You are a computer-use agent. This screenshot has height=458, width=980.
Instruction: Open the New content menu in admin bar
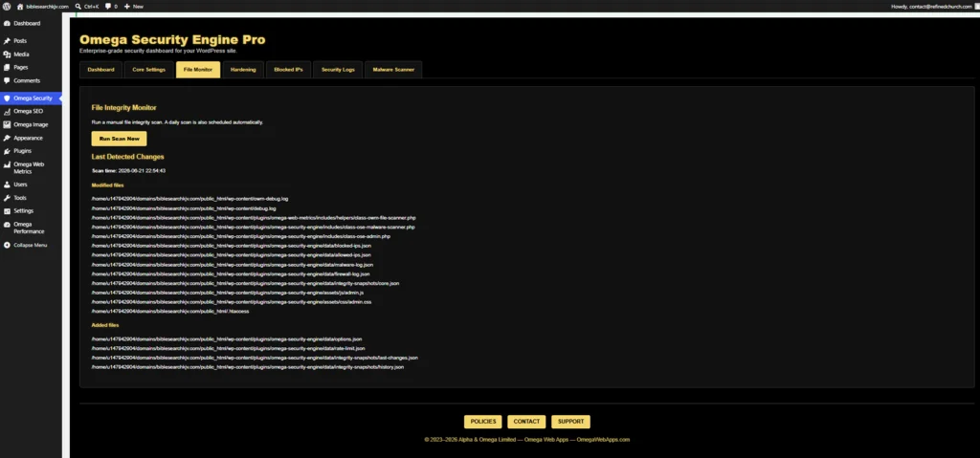[134, 7]
